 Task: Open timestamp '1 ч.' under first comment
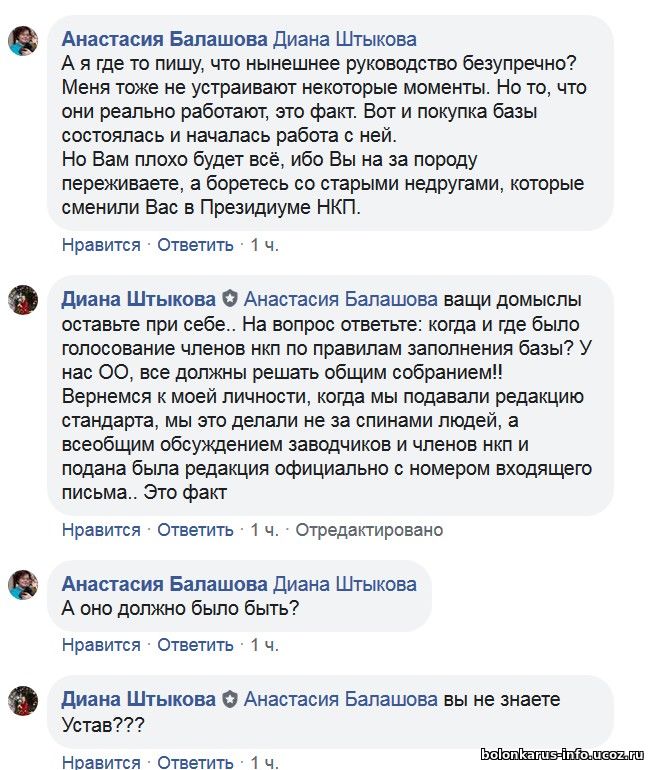click(264, 245)
